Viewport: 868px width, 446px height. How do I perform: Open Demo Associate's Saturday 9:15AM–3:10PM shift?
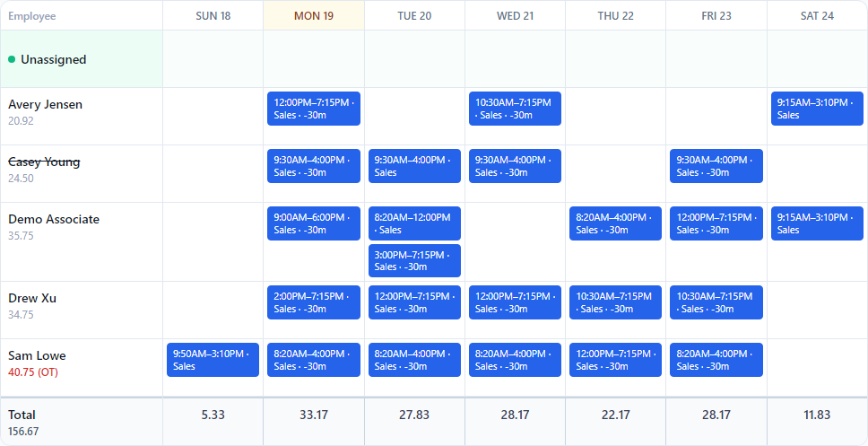coord(817,223)
